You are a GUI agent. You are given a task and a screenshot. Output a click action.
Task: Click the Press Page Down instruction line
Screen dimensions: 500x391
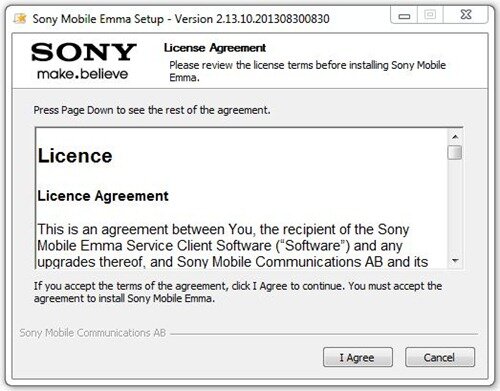pos(152,110)
